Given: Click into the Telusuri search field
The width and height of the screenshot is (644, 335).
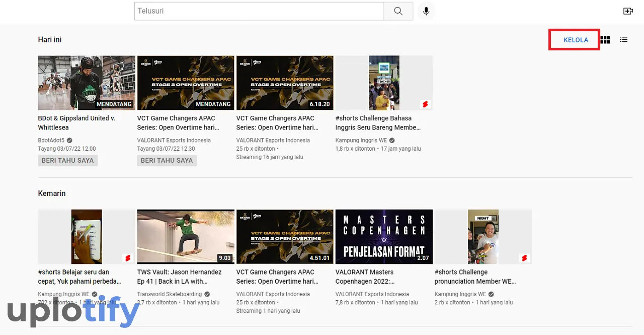Looking at the screenshot, I should (259, 11).
